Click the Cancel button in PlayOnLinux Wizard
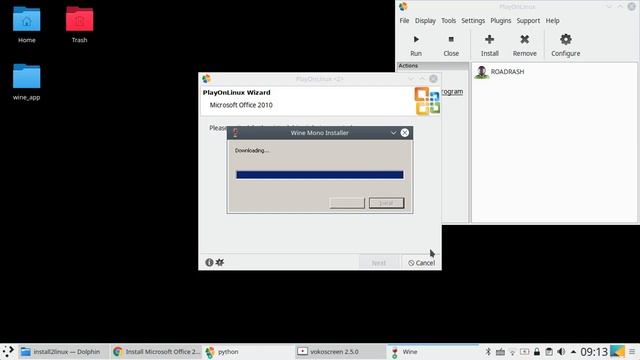The height and width of the screenshot is (360, 640). point(421,263)
